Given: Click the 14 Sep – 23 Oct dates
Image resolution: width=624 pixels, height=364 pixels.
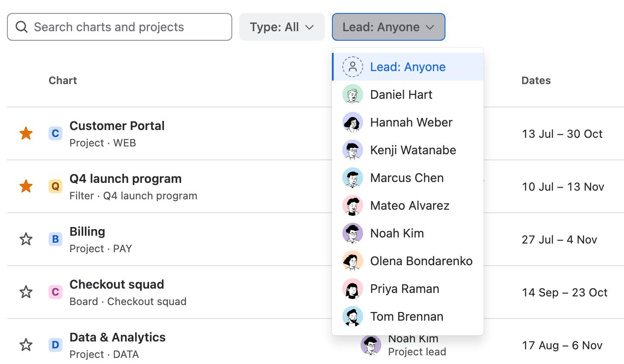Looking at the screenshot, I should pos(565,292).
